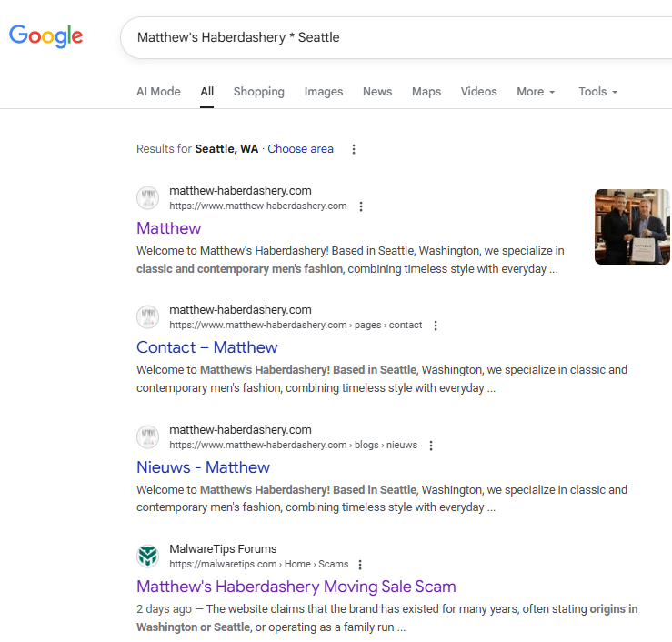This screenshot has width=672, height=642.
Task: Open Matthew's Haberdashery Moving Sale Scam link
Action: [296, 587]
